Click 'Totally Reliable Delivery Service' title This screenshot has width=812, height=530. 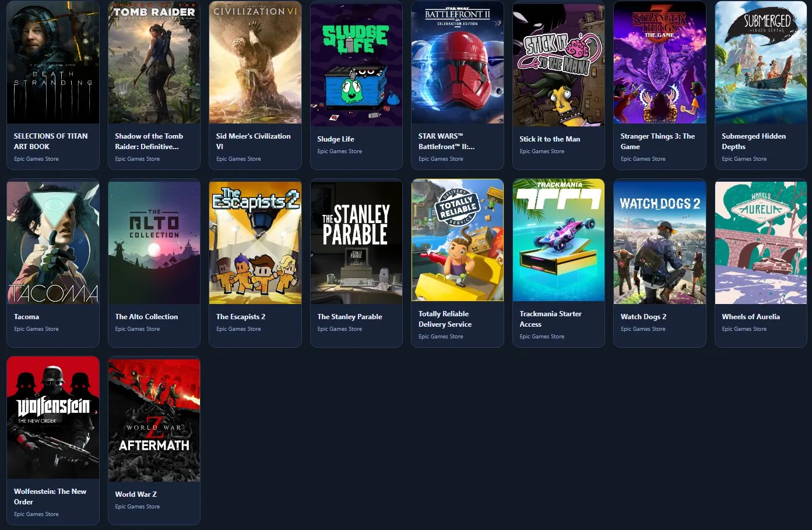[445, 319]
